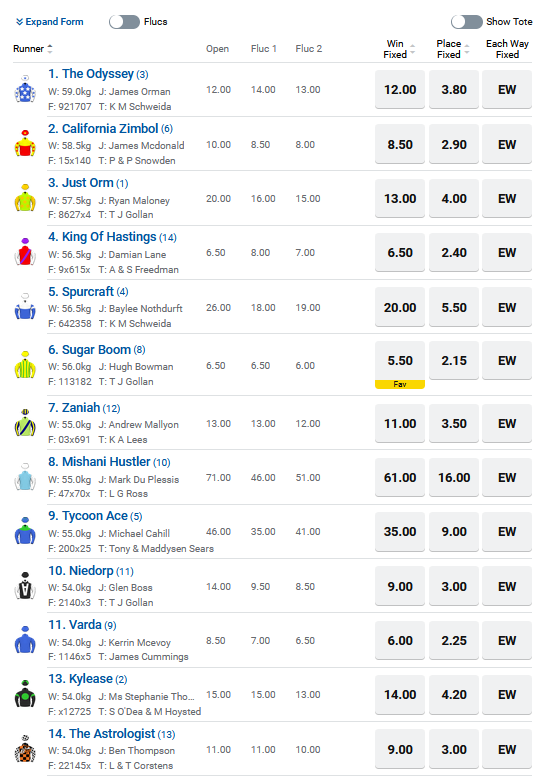
Task: Click King Of Hastings jockey silks icon
Action: pyautogui.click(x=25, y=252)
